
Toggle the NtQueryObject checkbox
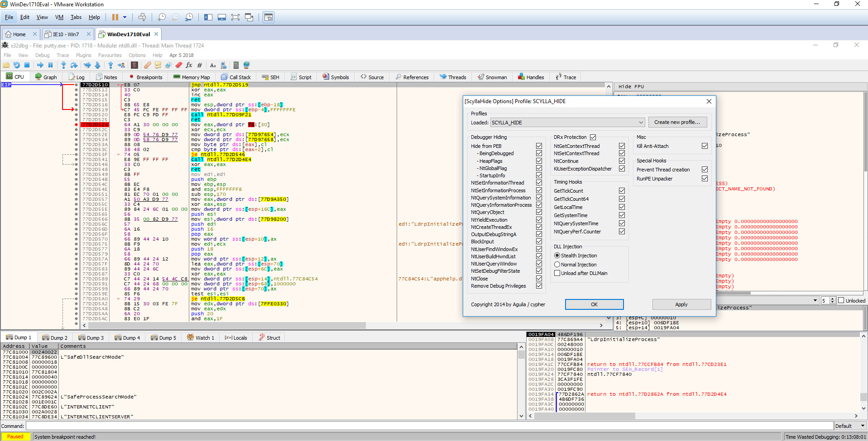coord(539,212)
